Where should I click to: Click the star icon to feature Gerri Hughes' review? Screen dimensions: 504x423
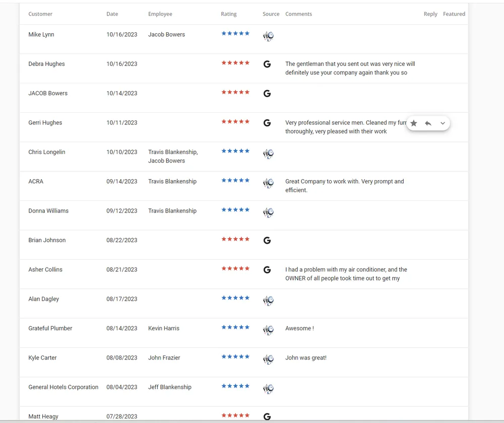[414, 123]
